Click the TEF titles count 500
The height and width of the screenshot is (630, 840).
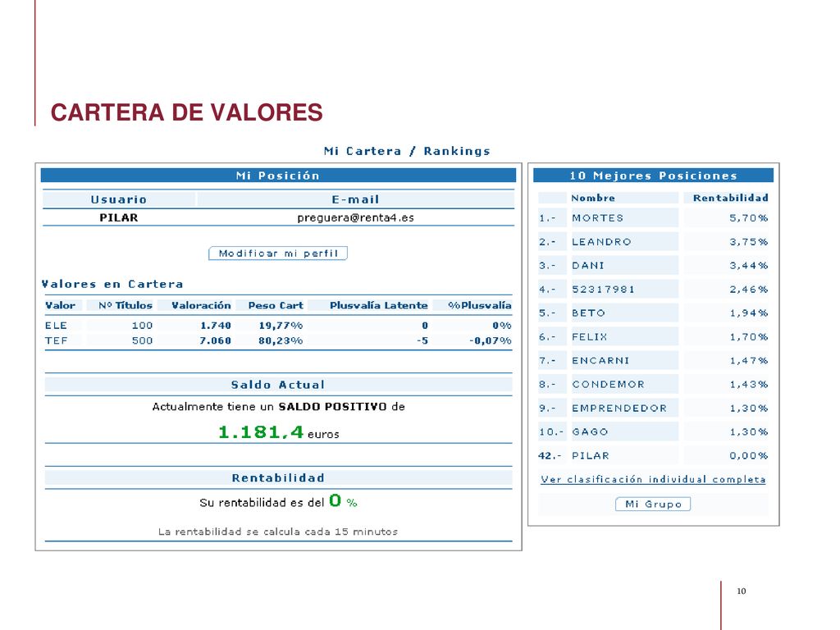click(142, 340)
